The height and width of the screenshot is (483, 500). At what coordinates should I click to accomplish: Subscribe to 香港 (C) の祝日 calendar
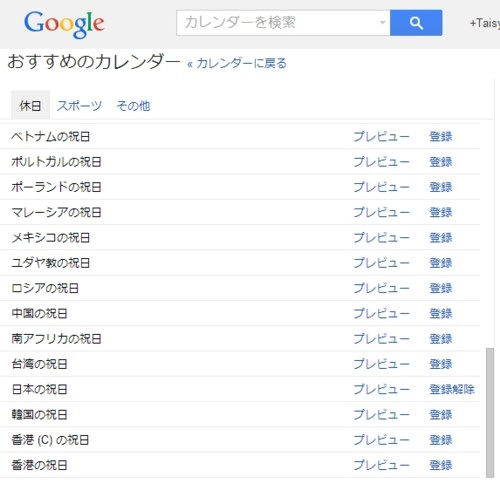(x=441, y=440)
